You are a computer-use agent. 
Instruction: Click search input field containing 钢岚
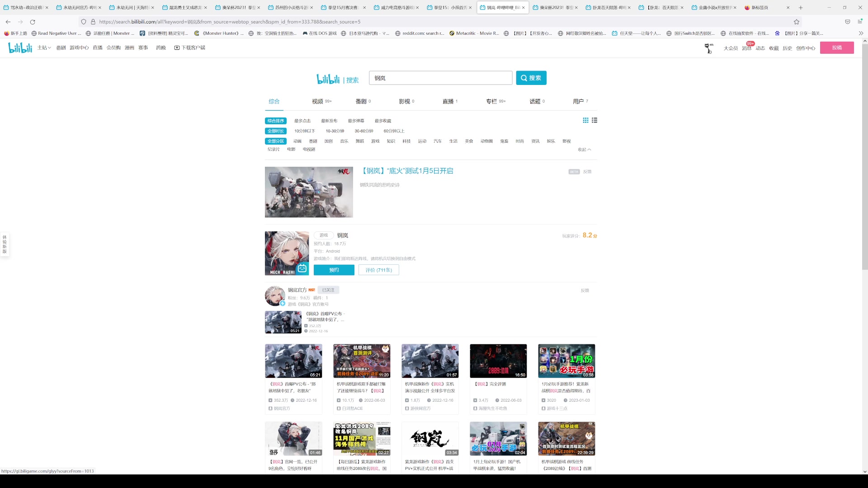pos(440,78)
